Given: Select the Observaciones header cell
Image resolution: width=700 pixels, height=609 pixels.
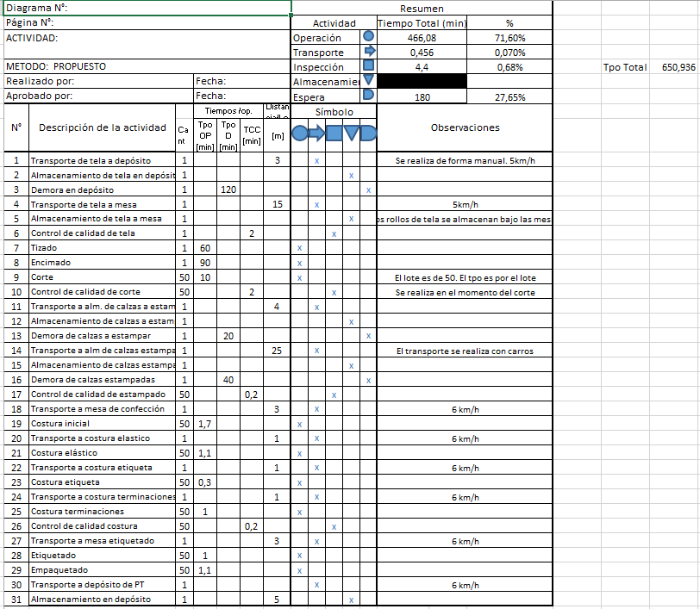Looking at the screenshot, I should (x=465, y=127).
